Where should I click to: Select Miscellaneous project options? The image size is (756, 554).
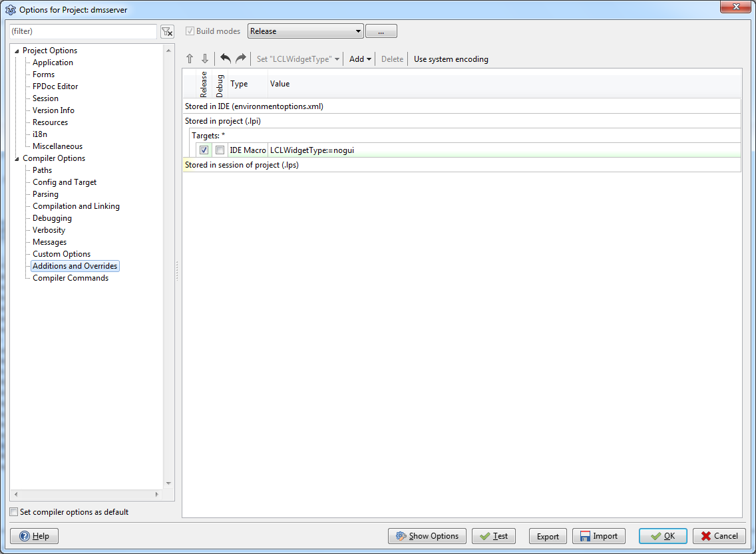coord(57,146)
